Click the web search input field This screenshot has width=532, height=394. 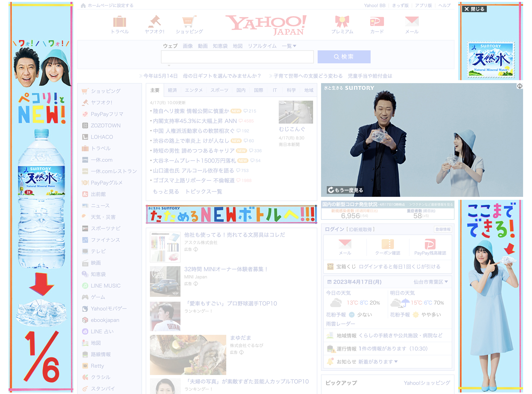(237, 57)
